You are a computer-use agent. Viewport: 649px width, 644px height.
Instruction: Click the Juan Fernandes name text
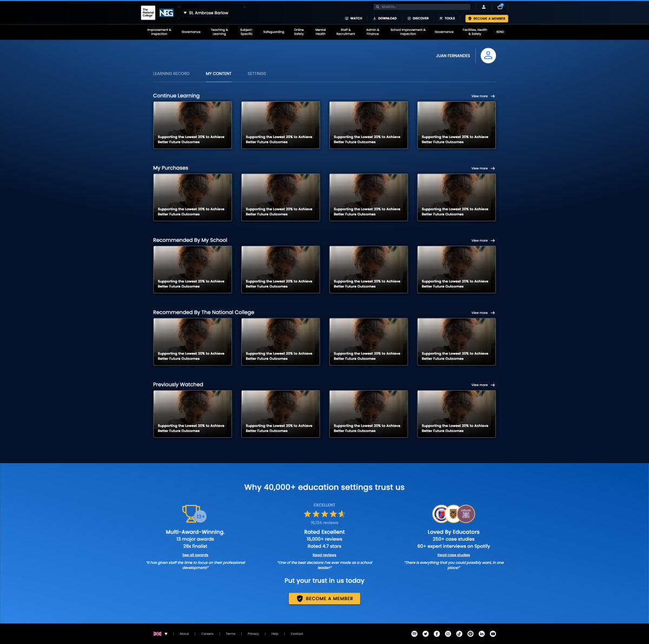click(x=453, y=56)
